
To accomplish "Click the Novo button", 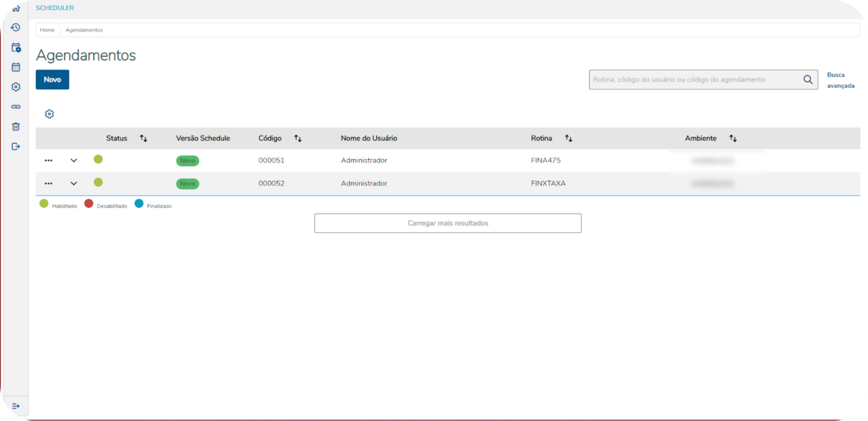I will pyautogui.click(x=52, y=79).
